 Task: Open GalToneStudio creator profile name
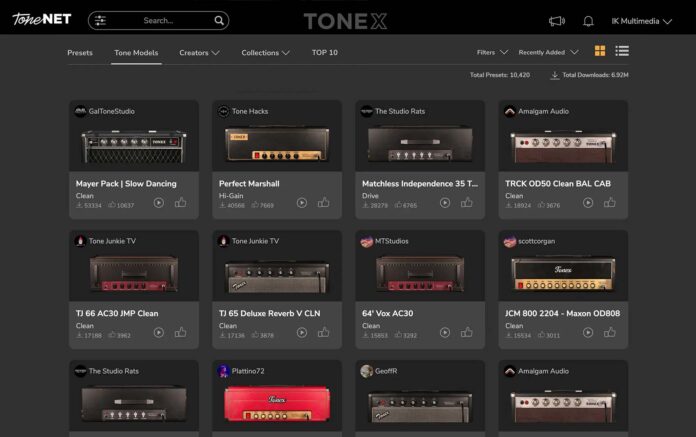[x=111, y=111]
